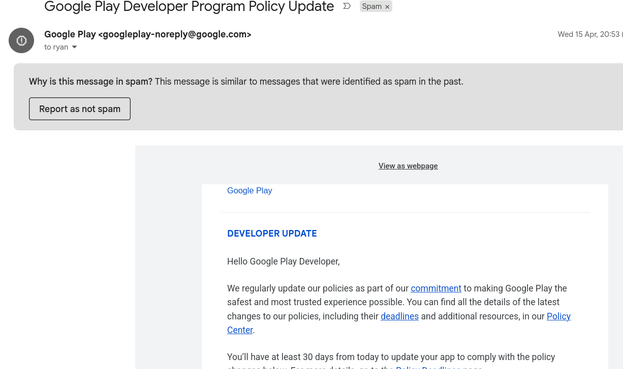Image resolution: width=623 pixels, height=369 pixels.
Task: Expand recipient details arrow next to 'to ryan'
Action: coord(74,47)
